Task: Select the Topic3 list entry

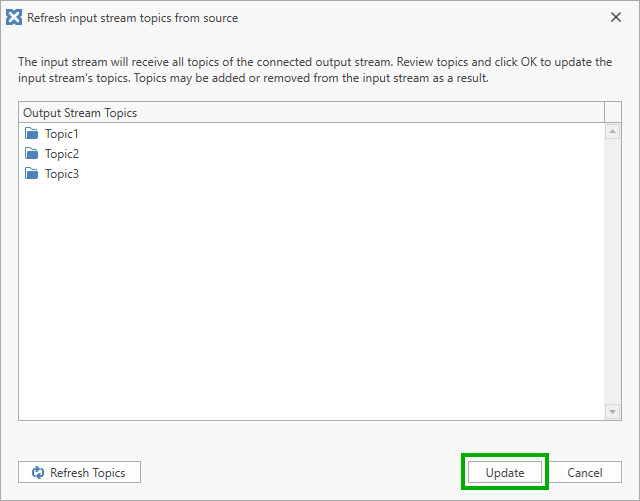Action: tap(311, 174)
